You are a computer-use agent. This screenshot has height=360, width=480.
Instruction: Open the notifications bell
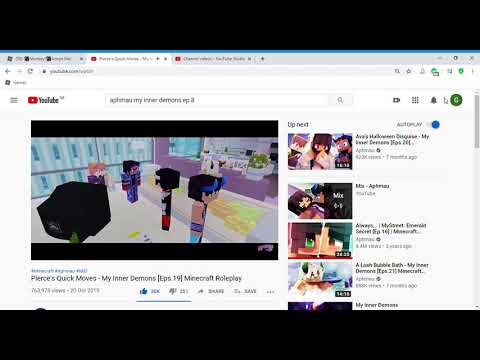(x=433, y=100)
